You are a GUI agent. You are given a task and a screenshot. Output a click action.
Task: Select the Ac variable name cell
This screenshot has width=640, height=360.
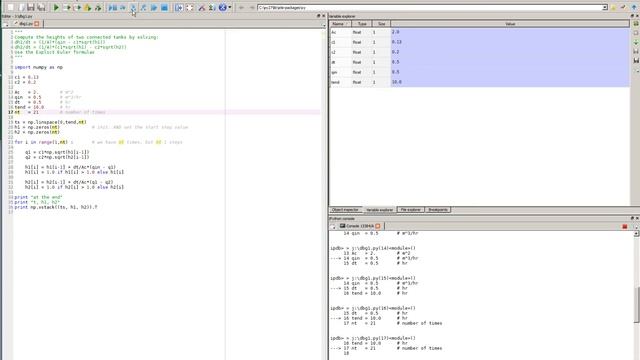click(340, 32)
